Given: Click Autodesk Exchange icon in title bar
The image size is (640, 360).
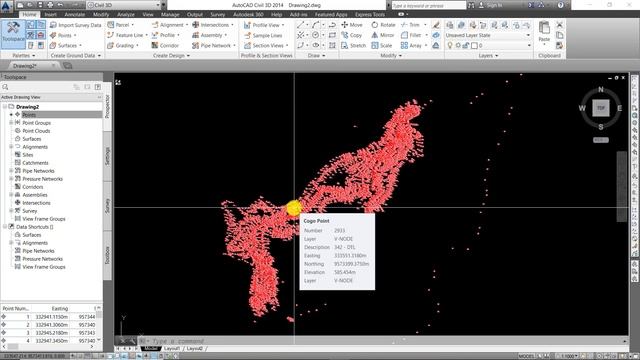Looking at the screenshot, I should tap(531, 5).
